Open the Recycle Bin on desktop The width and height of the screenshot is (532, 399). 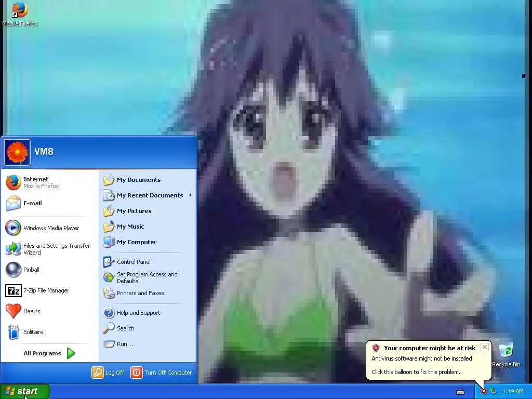point(506,354)
